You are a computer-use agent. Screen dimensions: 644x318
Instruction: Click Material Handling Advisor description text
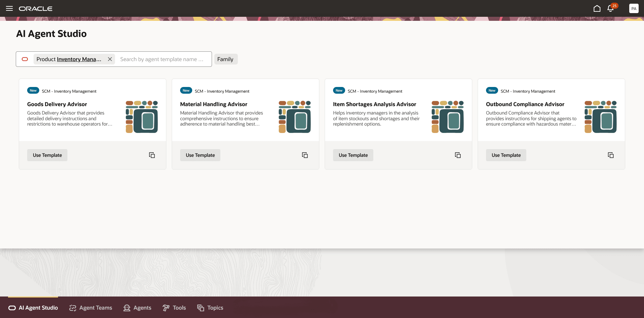[x=221, y=119]
